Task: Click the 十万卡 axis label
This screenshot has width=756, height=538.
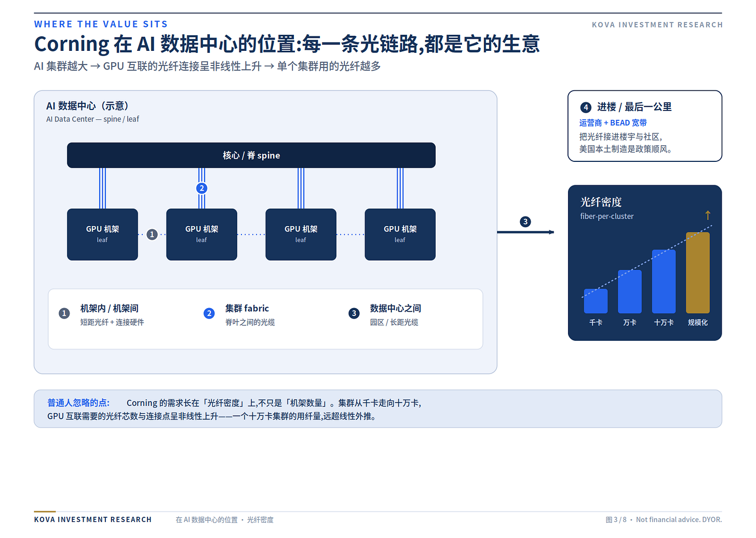Action: click(x=664, y=322)
